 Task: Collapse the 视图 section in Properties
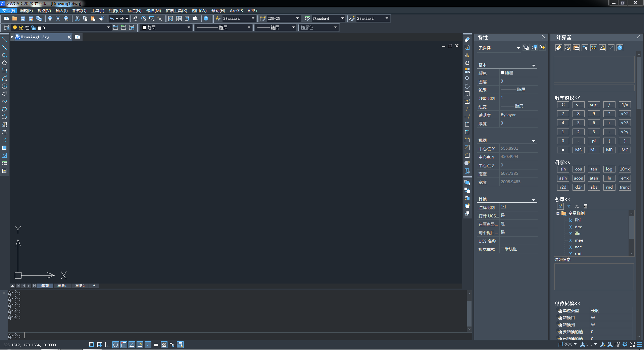534,141
